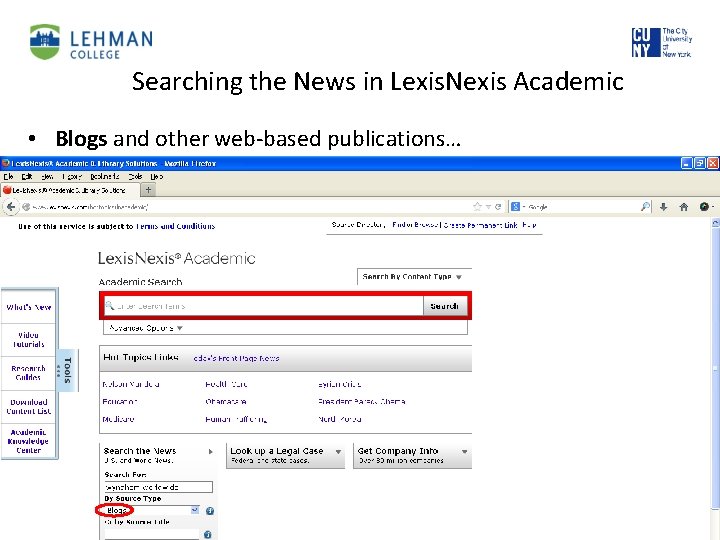Viewport: 720px width, 540px height.
Task: Open the Firefox downloads arrow icon
Action: click(x=663, y=207)
